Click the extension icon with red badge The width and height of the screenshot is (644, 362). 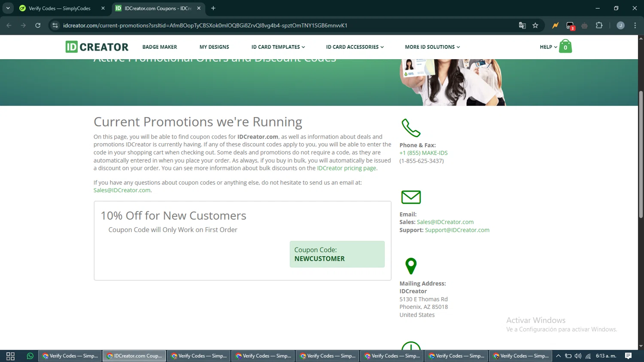click(x=570, y=26)
